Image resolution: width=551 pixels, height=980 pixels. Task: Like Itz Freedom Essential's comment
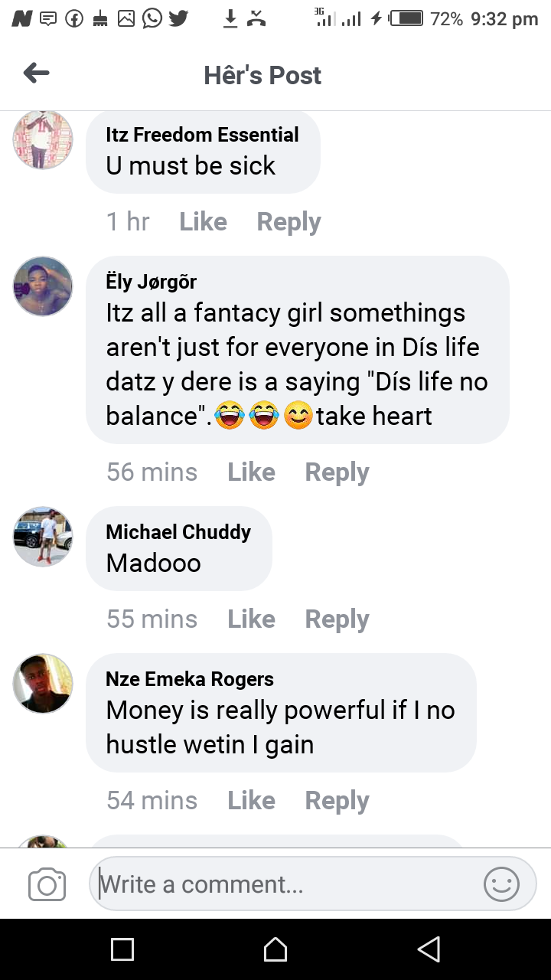point(203,221)
